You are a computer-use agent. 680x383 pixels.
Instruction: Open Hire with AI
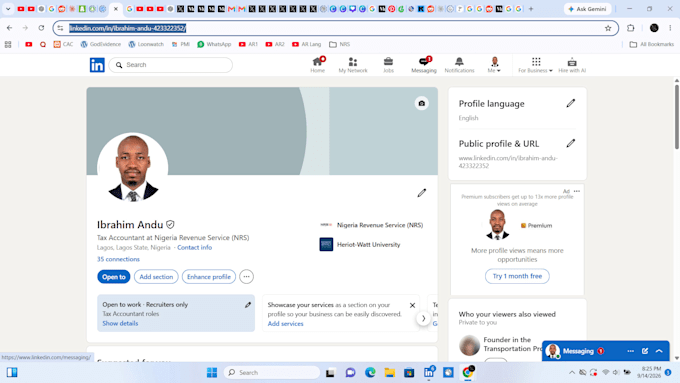tap(572, 65)
